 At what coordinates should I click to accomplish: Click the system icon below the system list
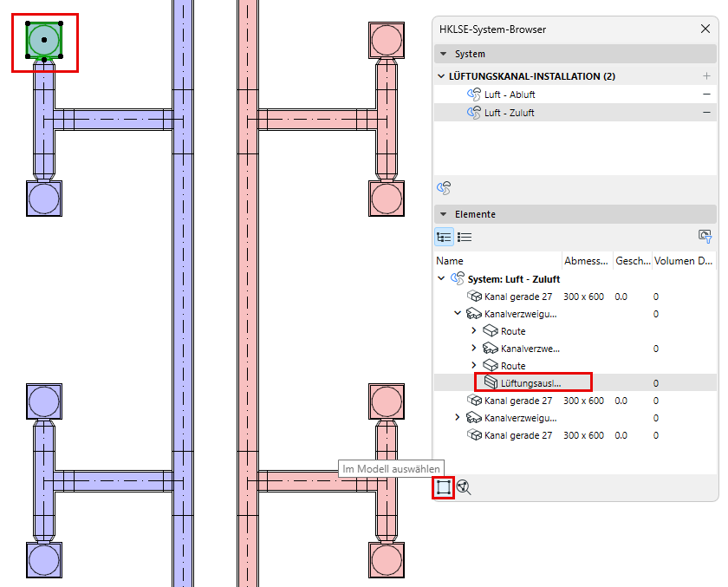click(x=444, y=188)
